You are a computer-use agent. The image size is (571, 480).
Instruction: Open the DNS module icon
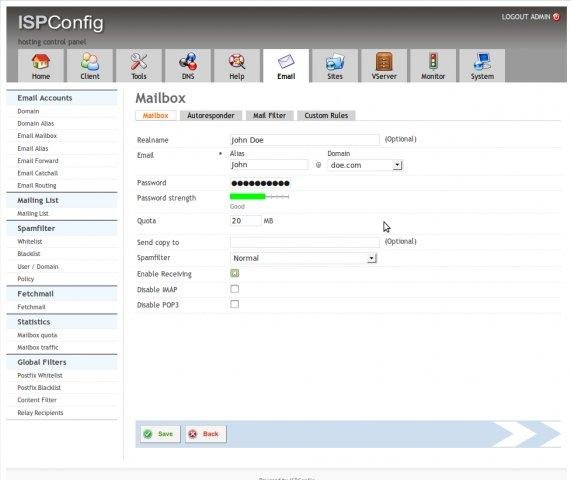pos(188,61)
